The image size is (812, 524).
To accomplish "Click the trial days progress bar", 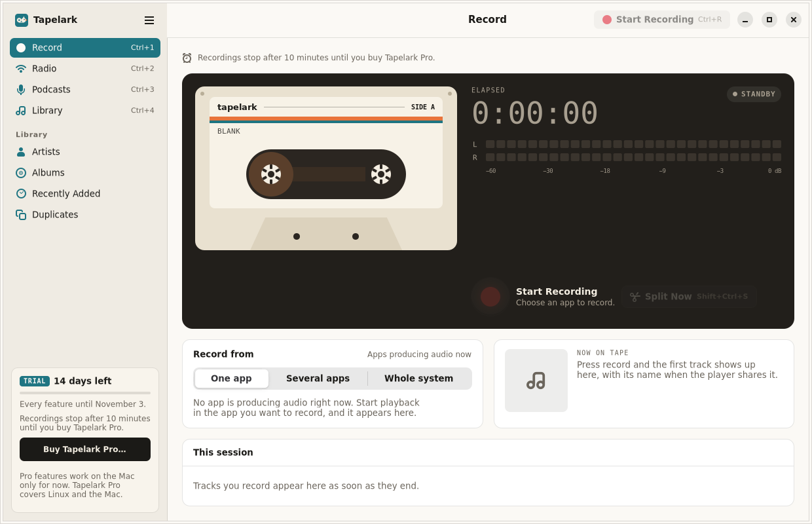I will coord(85,393).
